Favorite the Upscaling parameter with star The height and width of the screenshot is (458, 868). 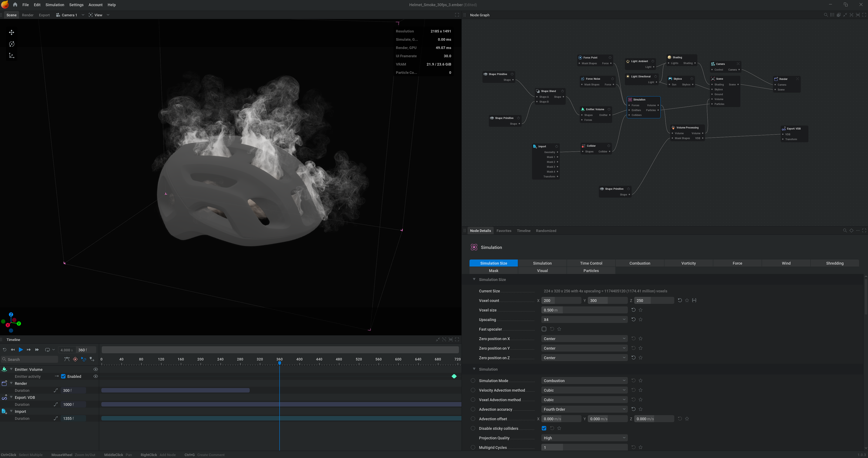(641, 319)
